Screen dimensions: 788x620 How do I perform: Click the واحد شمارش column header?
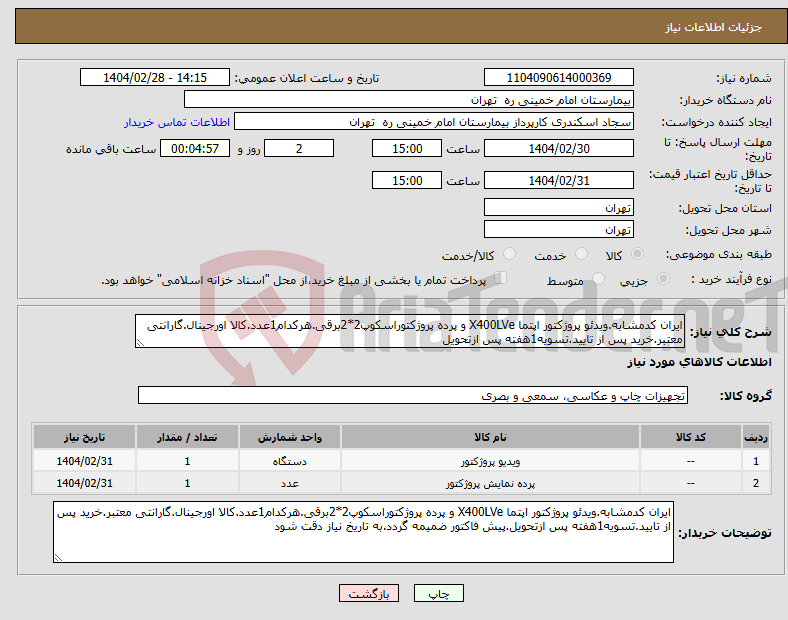tap(289, 437)
